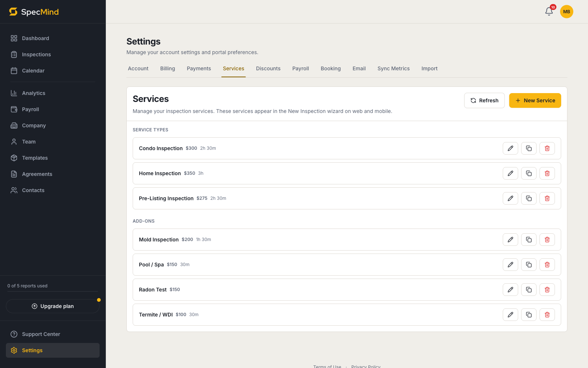Open the notifications bell
The image size is (588, 368).
point(549,11)
